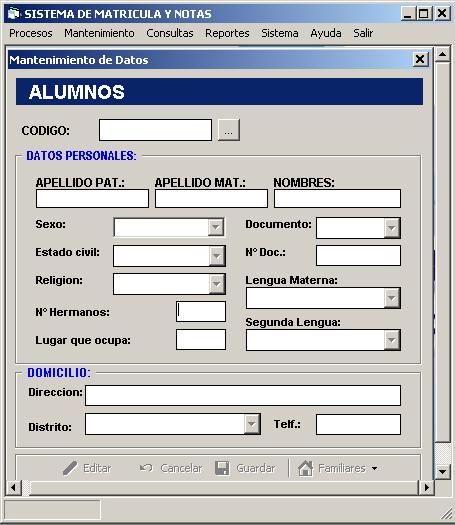Open the Familiares dropdown arrow
This screenshot has height=525, width=455.
375,468
